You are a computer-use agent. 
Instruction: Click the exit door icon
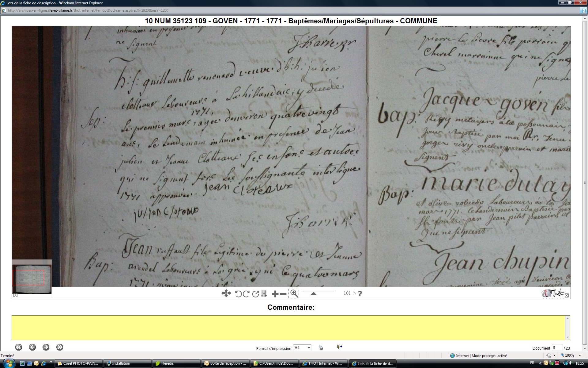(339, 347)
